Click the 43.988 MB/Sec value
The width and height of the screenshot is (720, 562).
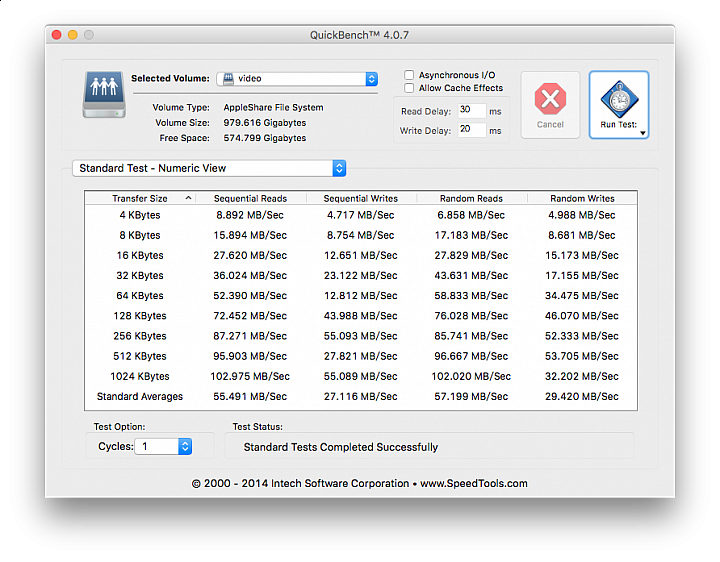pos(361,316)
